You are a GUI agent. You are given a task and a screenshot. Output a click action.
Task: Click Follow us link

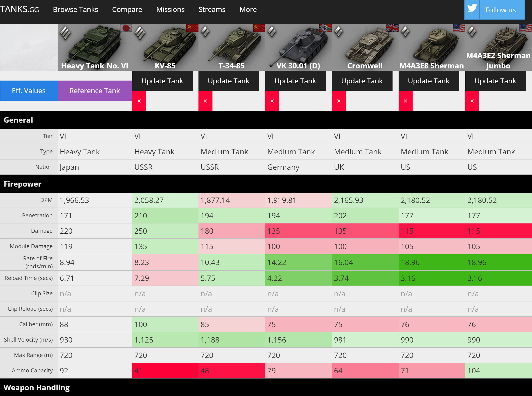pyautogui.click(x=500, y=10)
